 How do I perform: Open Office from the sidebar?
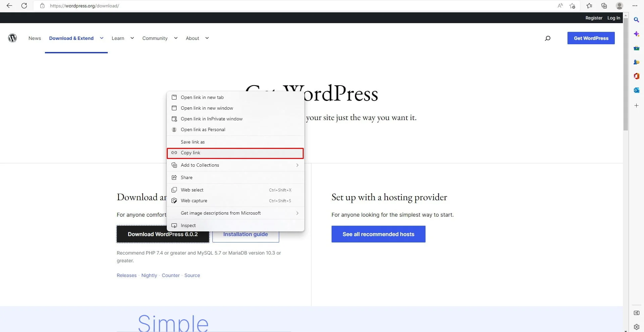[x=636, y=76]
